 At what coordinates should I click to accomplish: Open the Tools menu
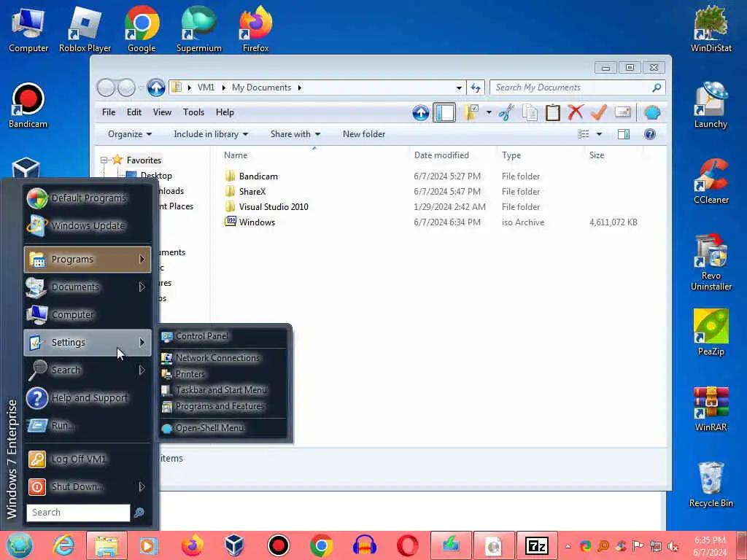(193, 112)
